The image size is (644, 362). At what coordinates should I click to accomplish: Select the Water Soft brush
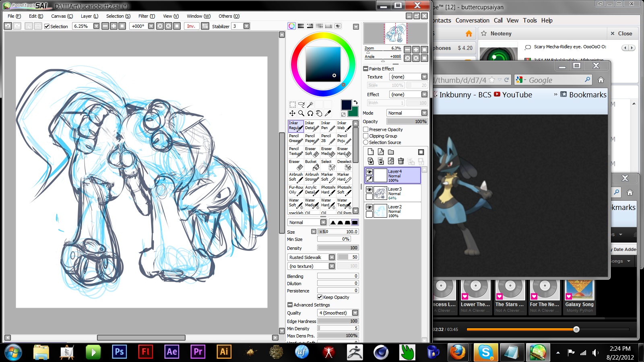[296, 203]
